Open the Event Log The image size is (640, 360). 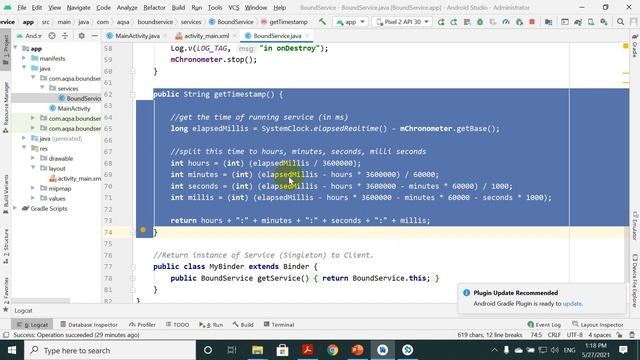[544, 325]
